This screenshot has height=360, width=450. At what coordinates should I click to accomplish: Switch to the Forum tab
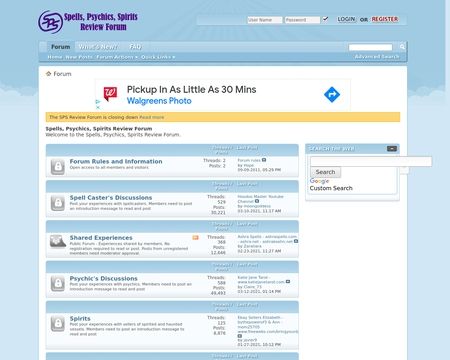tap(61, 47)
